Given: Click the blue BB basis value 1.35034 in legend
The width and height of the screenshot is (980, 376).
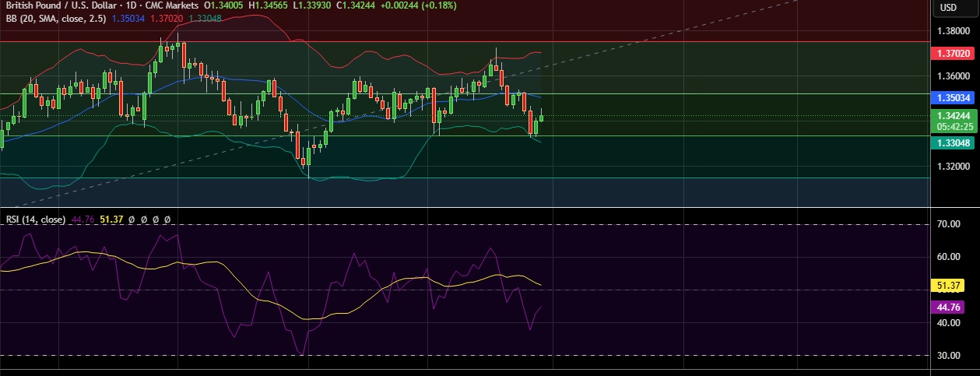Looking at the screenshot, I should 128,17.
